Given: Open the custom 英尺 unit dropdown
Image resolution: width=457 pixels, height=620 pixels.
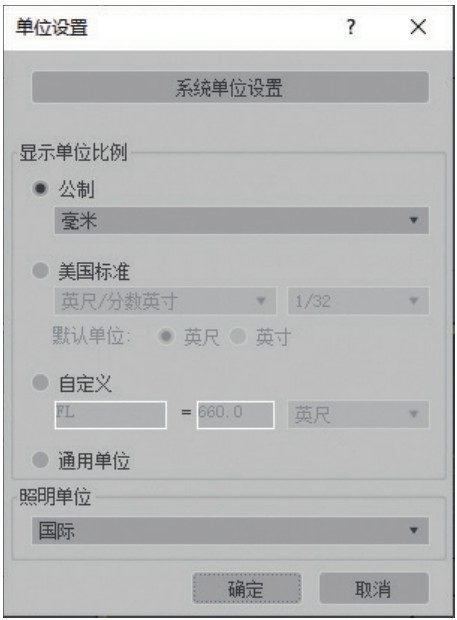Looking at the screenshot, I should [x=358, y=414].
